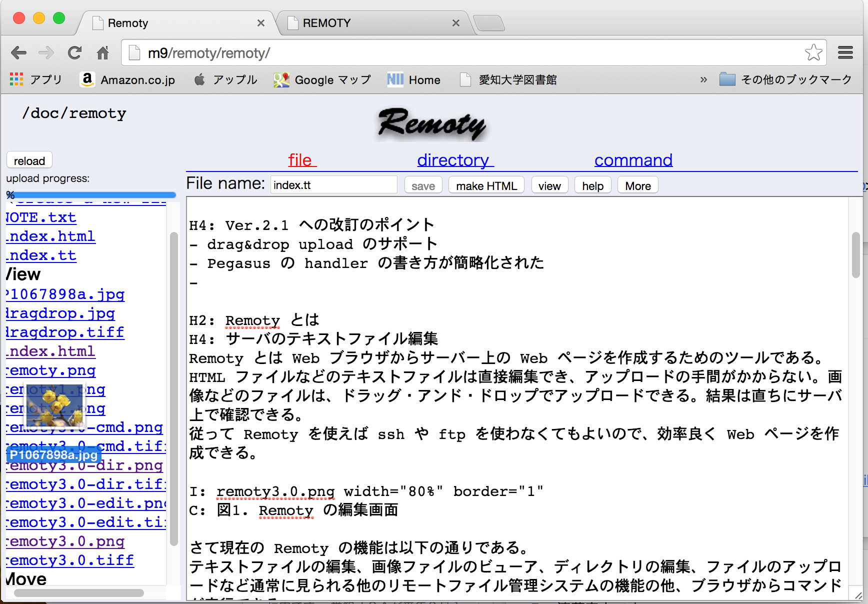Click the file list horizontal scrollbar
Viewport: 868px width, 604px height.
pos(79,593)
